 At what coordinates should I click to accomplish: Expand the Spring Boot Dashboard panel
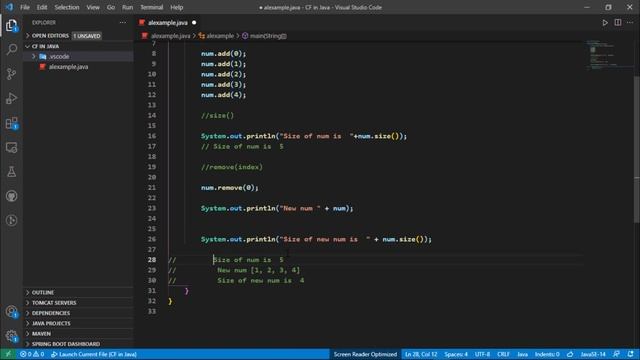pos(78,344)
